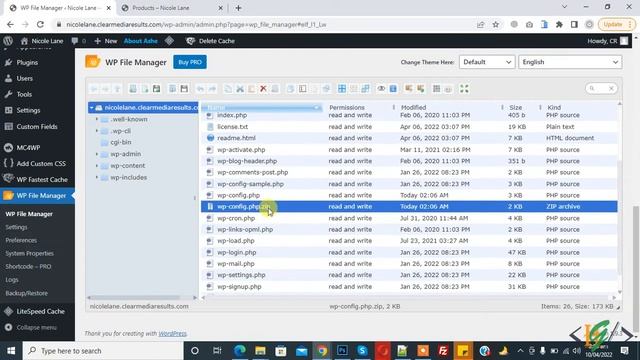The width and height of the screenshot is (640, 360).
Task: Open Settings with slider icon in sidebar
Action: (x=28, y=110)
